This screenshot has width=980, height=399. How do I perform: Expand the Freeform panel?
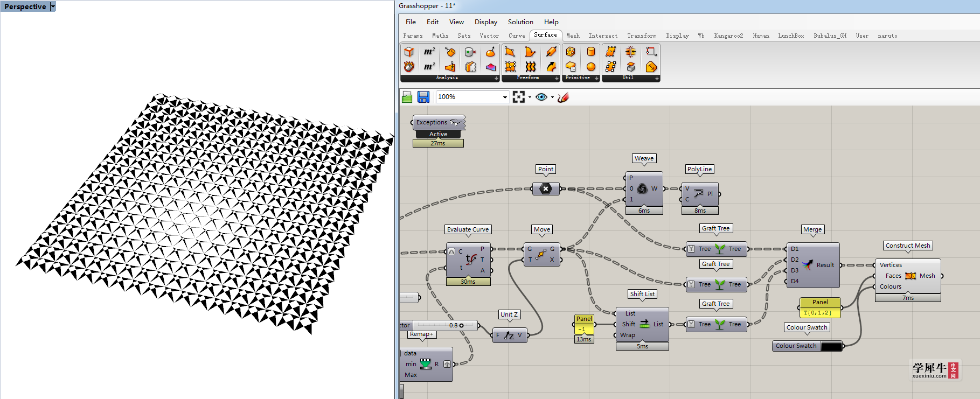pos(557,78)
